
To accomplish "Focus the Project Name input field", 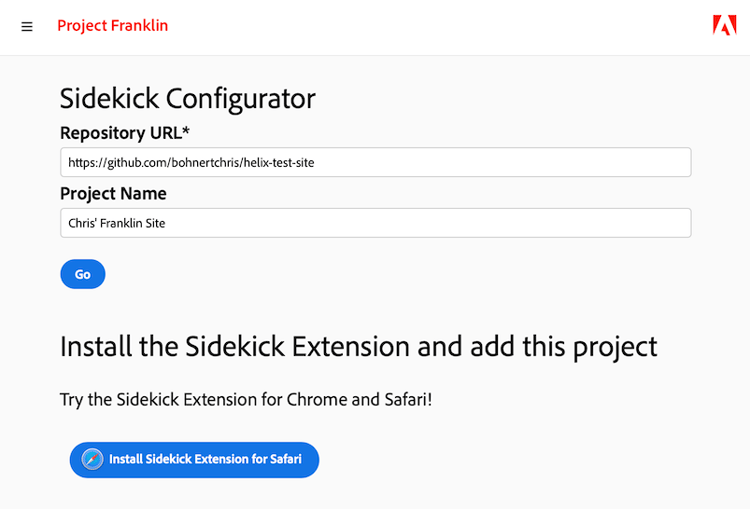I will pos(375,223).
